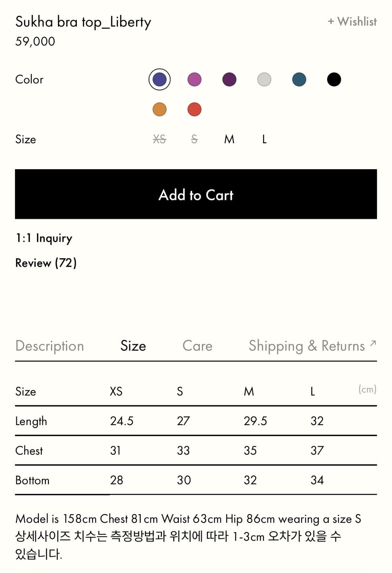
Task: Select the indigo blue color swatch
Action: pos(159,79)
